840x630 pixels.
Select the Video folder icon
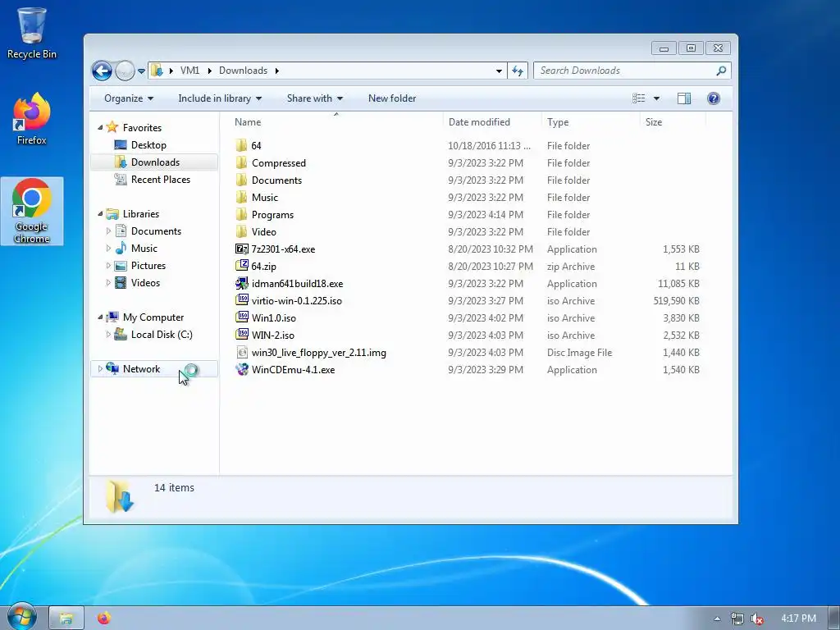242,231
